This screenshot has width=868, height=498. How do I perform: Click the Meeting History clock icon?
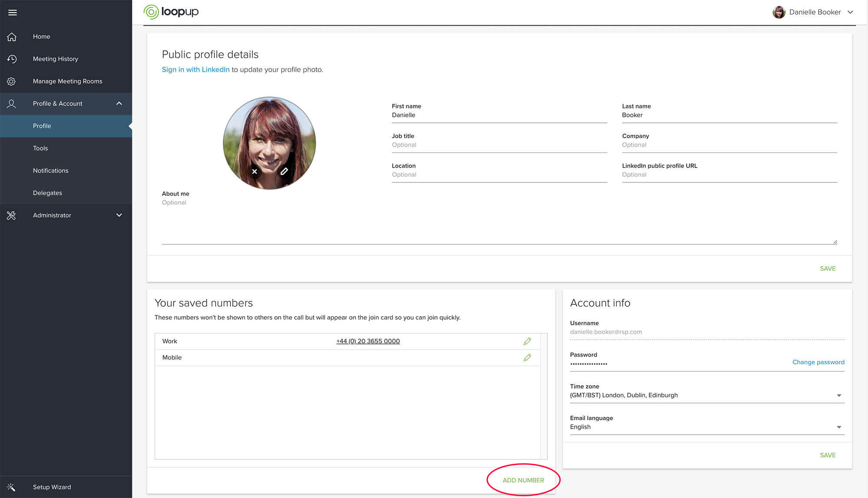click(x=12, y=59)
